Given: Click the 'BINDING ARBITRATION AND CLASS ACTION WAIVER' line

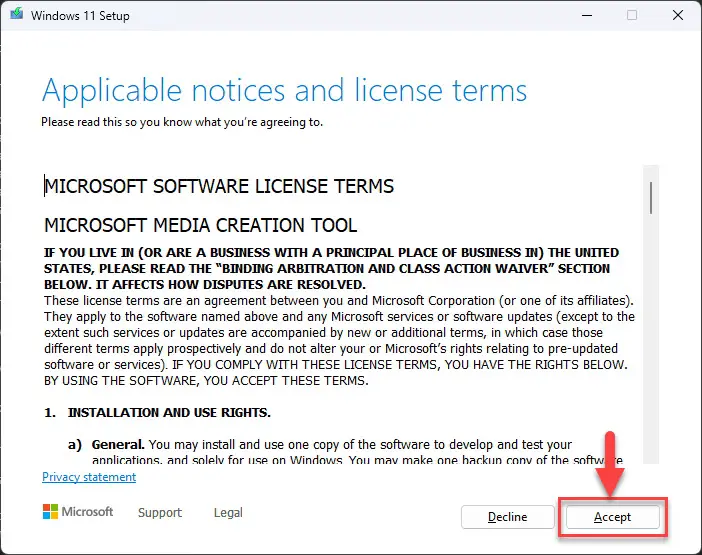Looking at the screenshot, I should coord(327,269).
